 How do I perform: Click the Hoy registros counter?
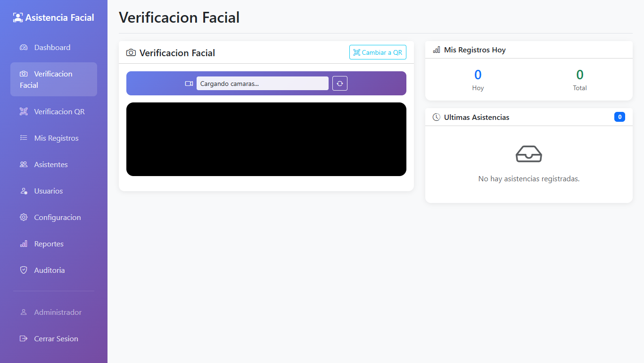[x=478, y=75]
